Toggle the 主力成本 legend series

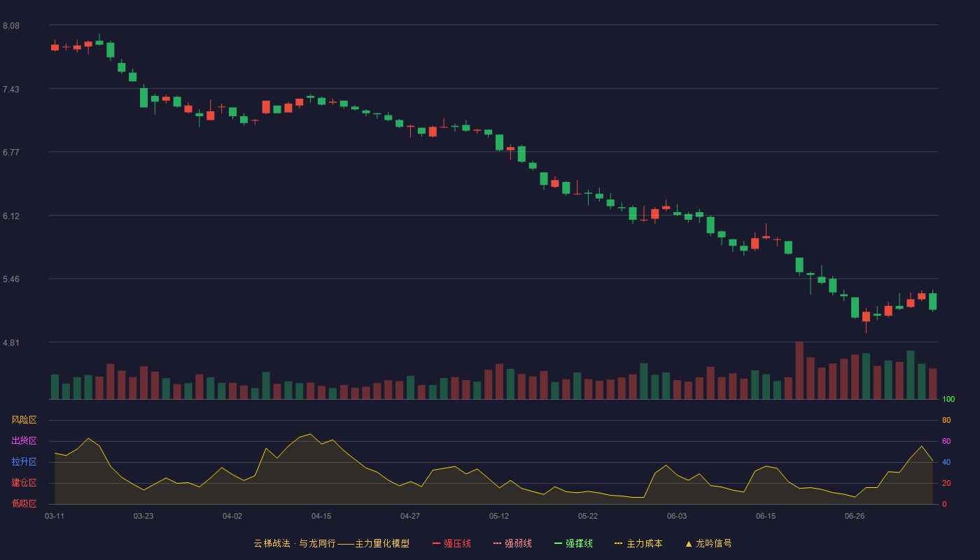pos(638,543)
